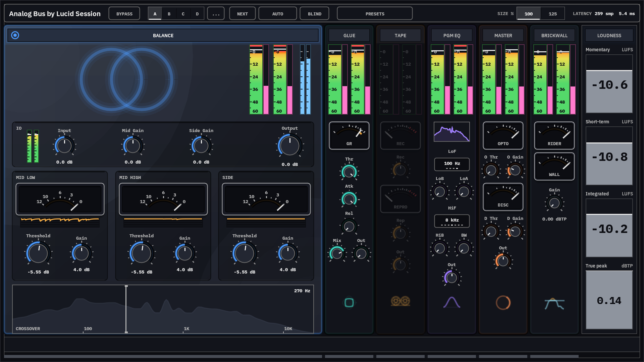The width and height of the screenshot is (644, 362).
Task: Enable BLIND comparison mode
Action: 315,14
